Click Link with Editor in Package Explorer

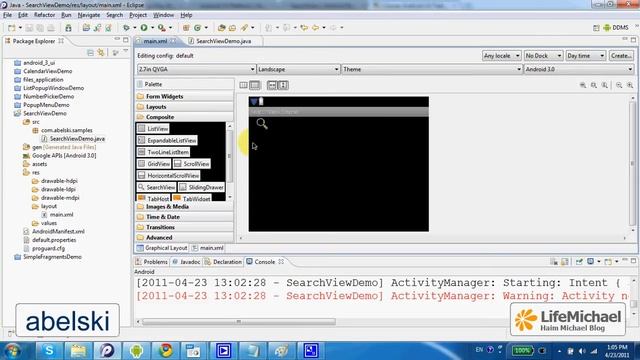pos(101,53)
